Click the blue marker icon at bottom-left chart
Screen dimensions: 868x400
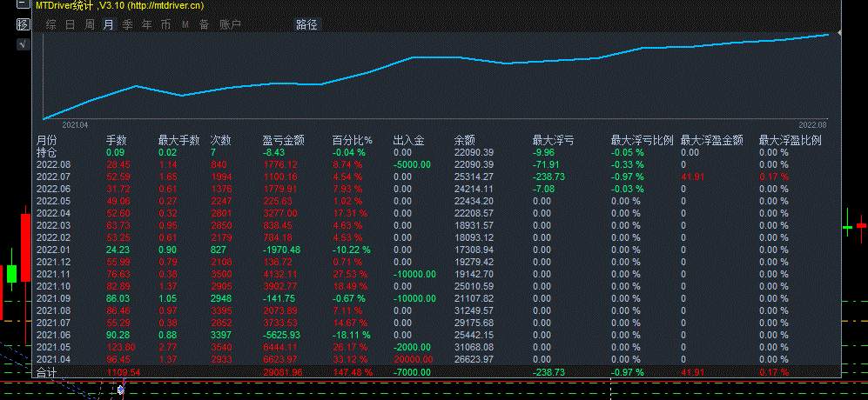coord(121,390)
